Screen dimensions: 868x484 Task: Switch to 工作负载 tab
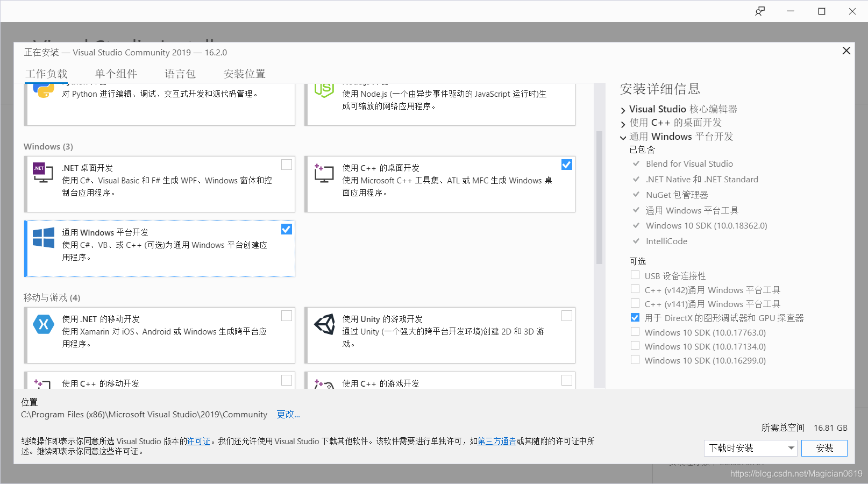(47, 74)
